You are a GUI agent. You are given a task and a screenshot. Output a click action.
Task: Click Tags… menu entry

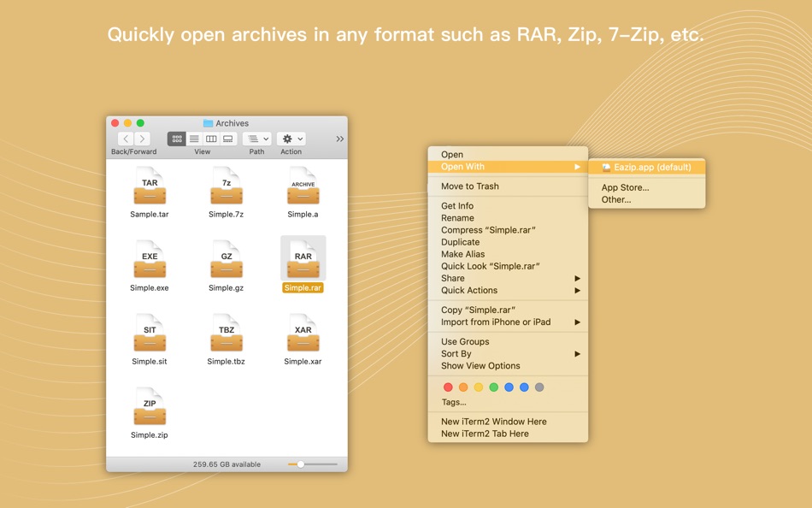pos(508,402)
